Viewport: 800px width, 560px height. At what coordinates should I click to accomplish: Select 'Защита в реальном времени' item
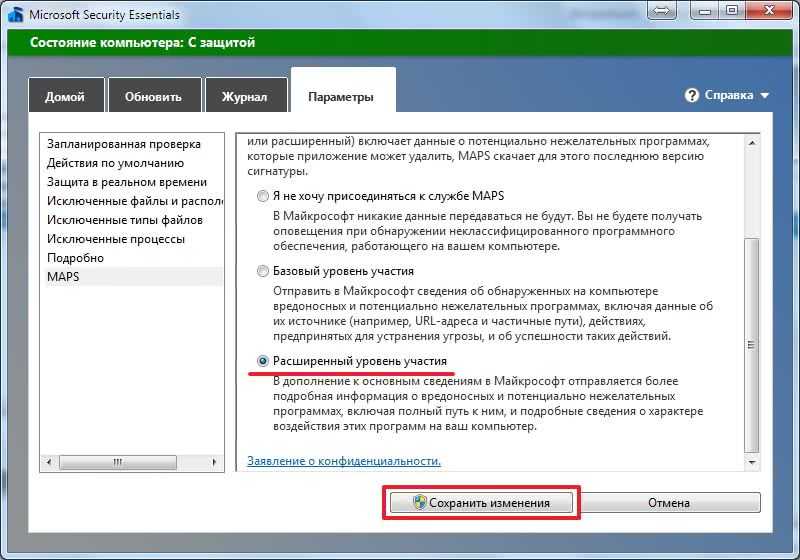click(132, 182)
